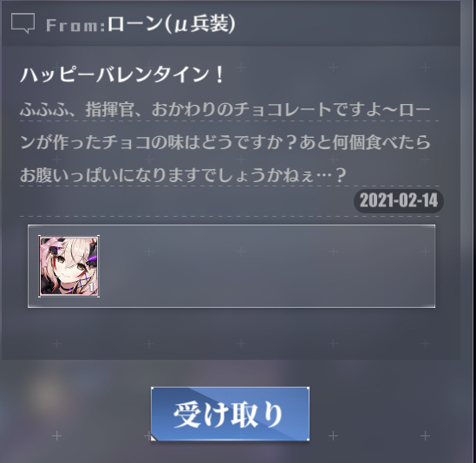Click message line starting with ふふふ、指揮官
The height and width of the screenshot is (463, 476).
click(x=225, y=109)
